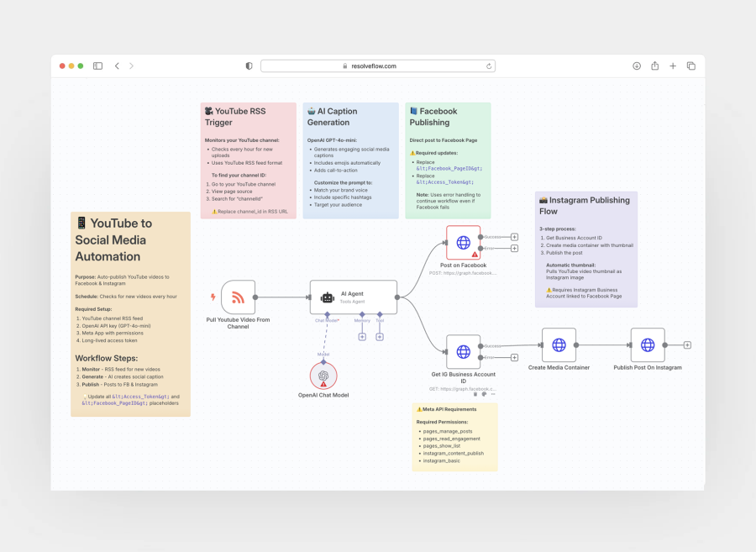Open the OpenAI Chat Model node
The image size is (756, 552).
323,376
